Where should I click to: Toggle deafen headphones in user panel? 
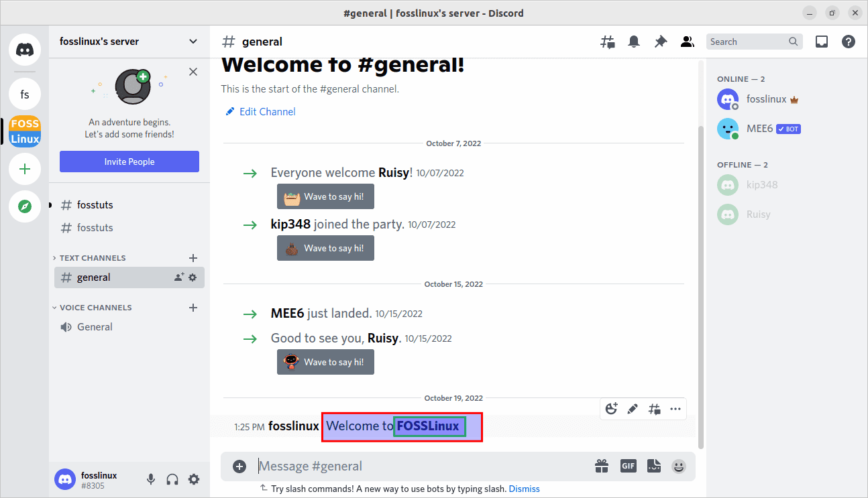click(172, 479)
